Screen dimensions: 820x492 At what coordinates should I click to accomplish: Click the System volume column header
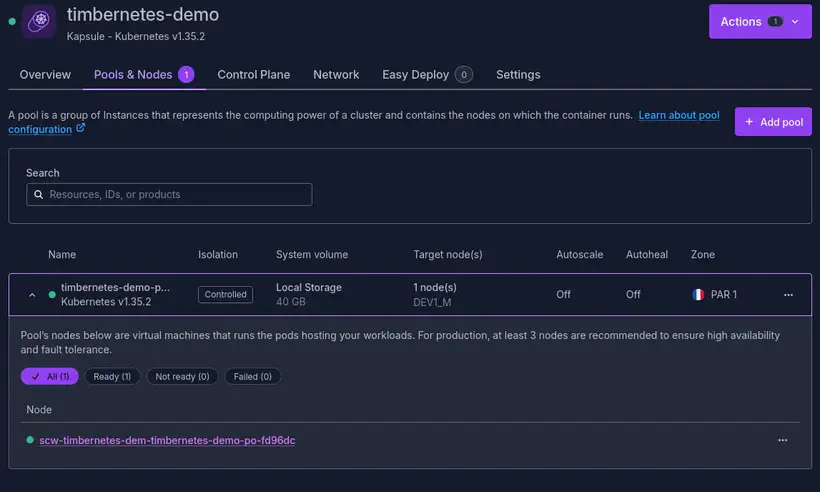[312, 255]
